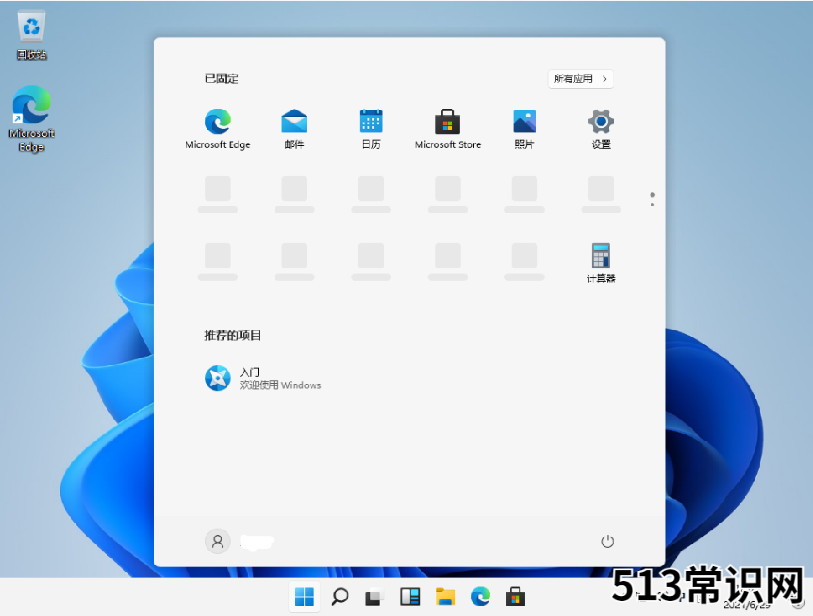Open the 日历 Calendar app
813x616 pixels.
click(x=371, y=129)
